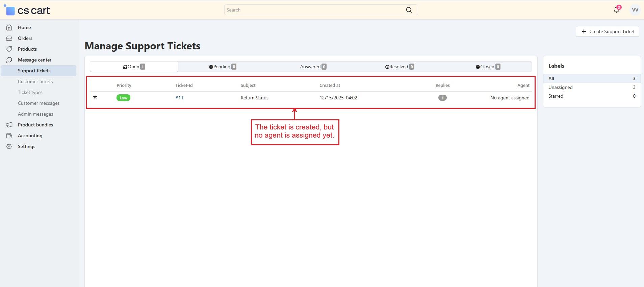Expand the Message center menu
Screen dimensions: 644x287
point(34,60)
